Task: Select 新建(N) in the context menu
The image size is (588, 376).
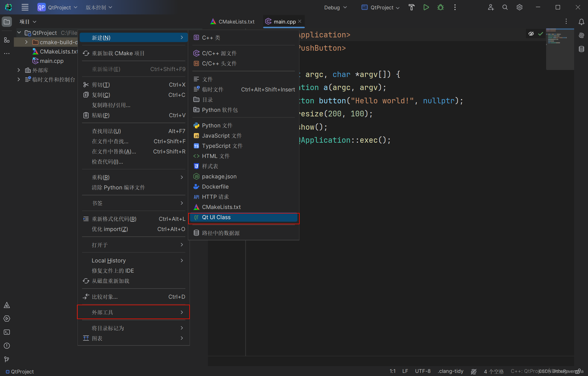Action: tap(134, 38)
